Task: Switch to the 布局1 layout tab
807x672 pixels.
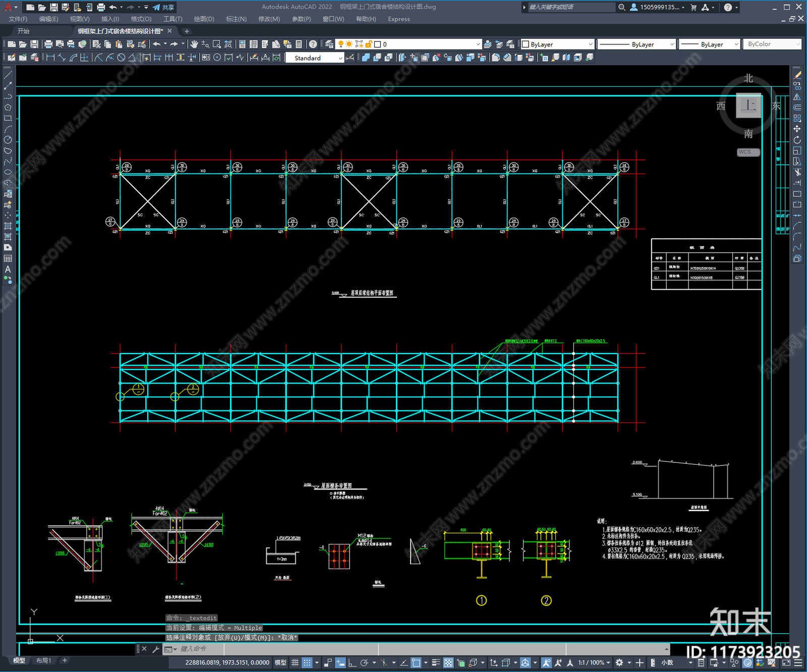Action: [x=44, y=660]
